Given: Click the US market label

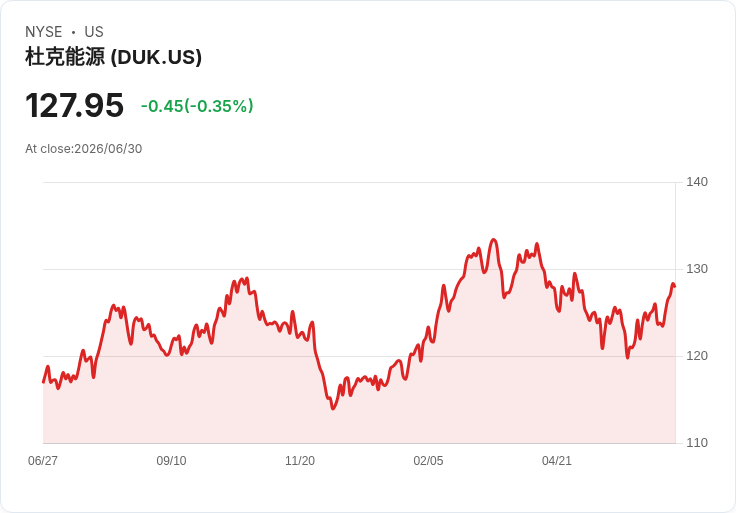Looking at the screenshot, I should 94,31.
